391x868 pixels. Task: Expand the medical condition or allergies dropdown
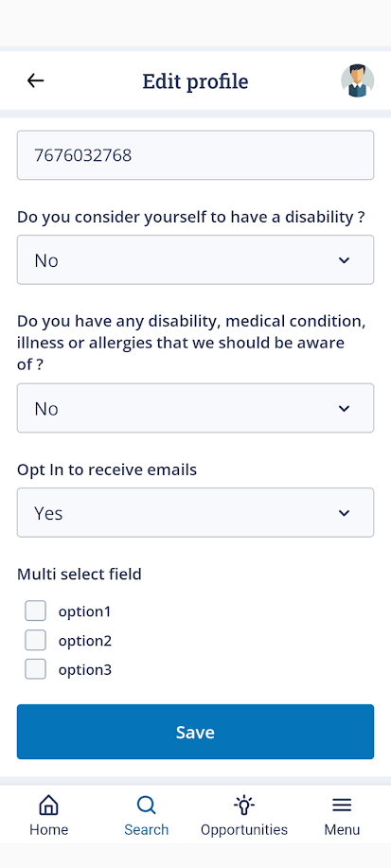click(x=195, y=409)
